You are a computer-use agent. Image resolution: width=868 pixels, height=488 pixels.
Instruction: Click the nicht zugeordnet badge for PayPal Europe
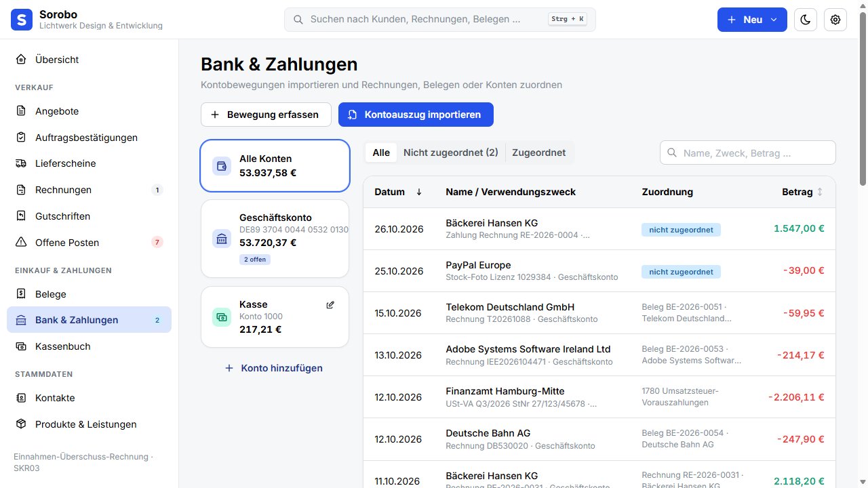(x=681, y=272)
